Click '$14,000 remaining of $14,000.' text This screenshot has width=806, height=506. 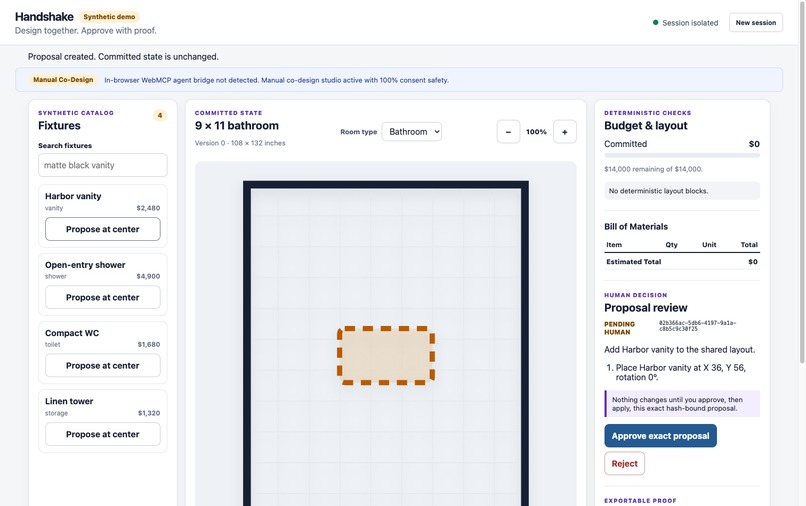[x=653, y=169]
